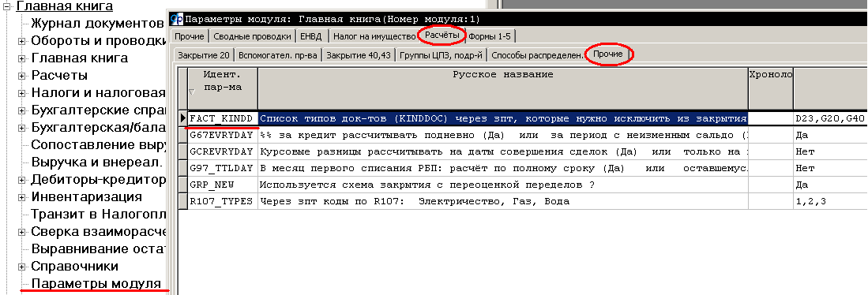Select the Расчёты tab
Screen dimensions: 868x295
tap(442, 35)
